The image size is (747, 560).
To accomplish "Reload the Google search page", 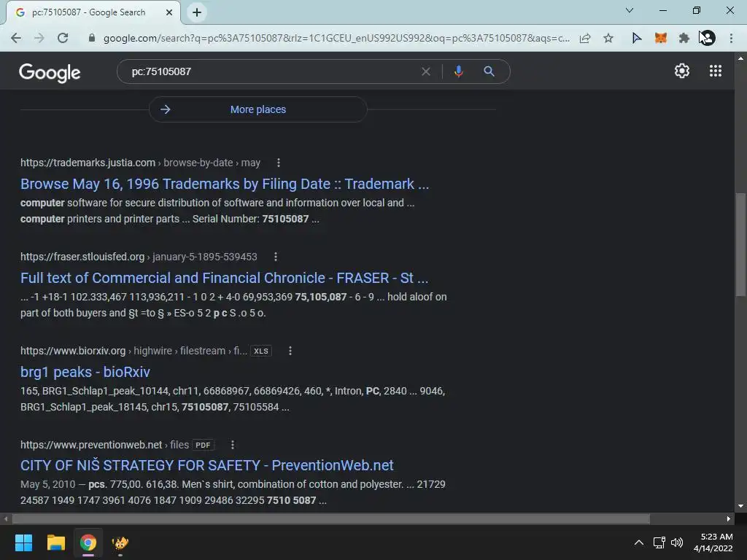I will tap(63, 38).
